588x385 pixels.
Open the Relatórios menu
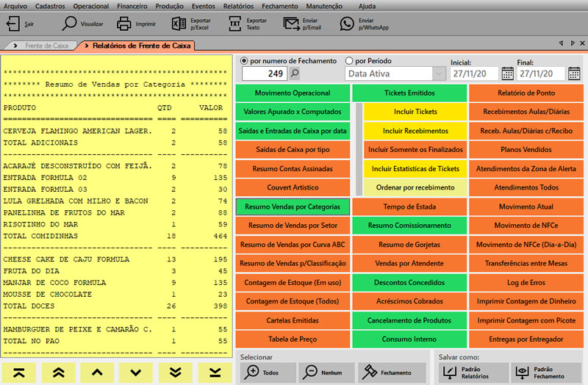[238, 6]
